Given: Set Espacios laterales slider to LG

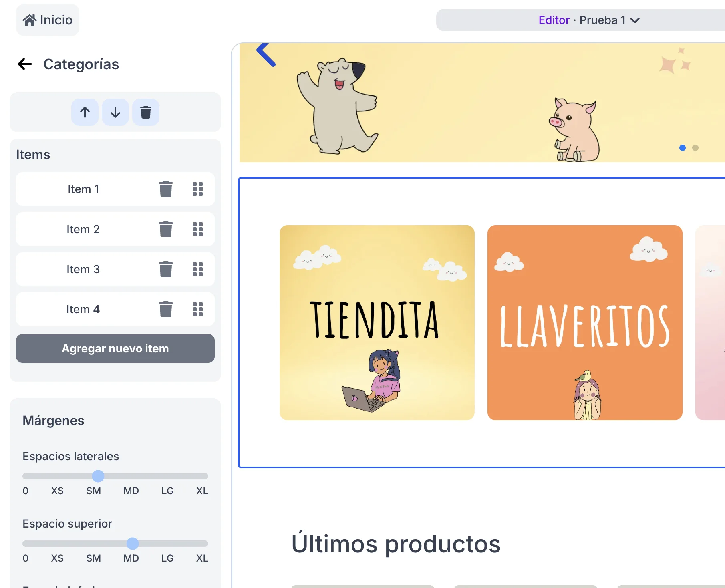Looking at the screenshot, I should pos(167,476).
